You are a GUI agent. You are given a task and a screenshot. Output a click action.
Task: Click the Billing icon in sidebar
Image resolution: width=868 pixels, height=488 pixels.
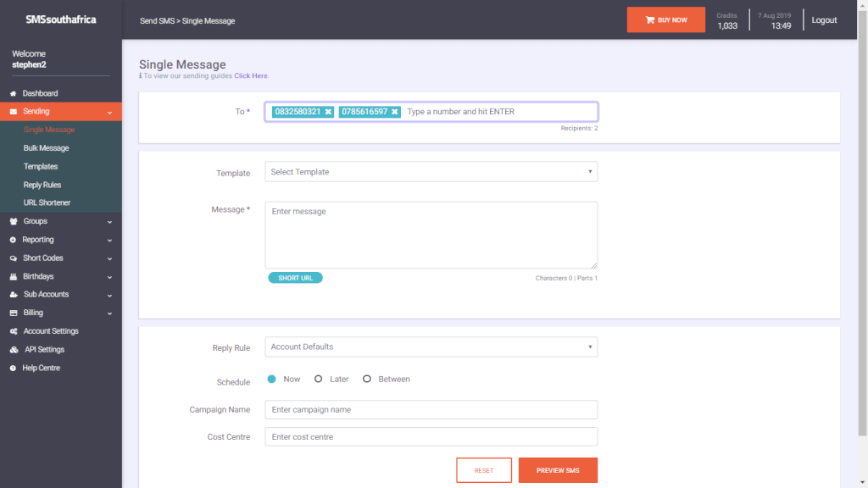point(13,313)
